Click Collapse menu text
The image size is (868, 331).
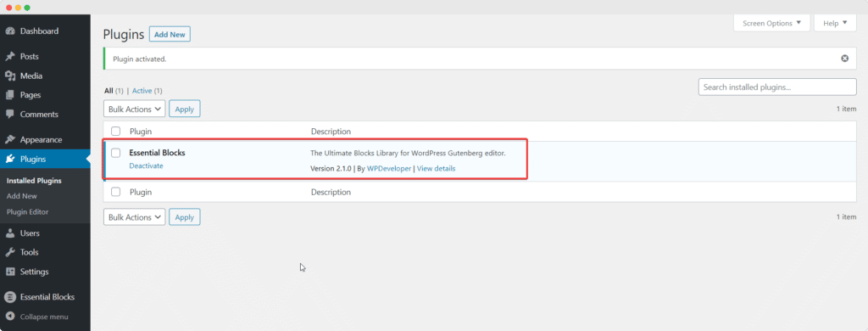point(44,317)
